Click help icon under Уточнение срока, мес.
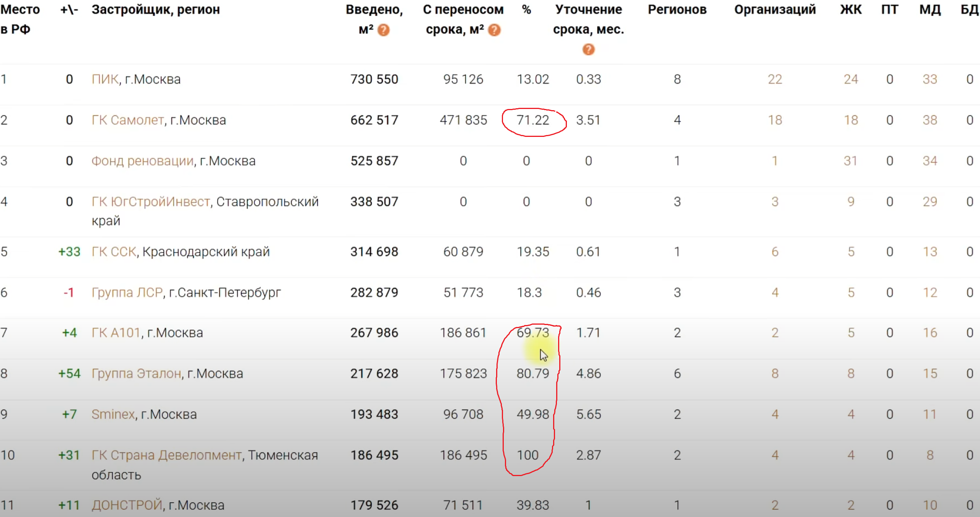 [x=588, y=49]
